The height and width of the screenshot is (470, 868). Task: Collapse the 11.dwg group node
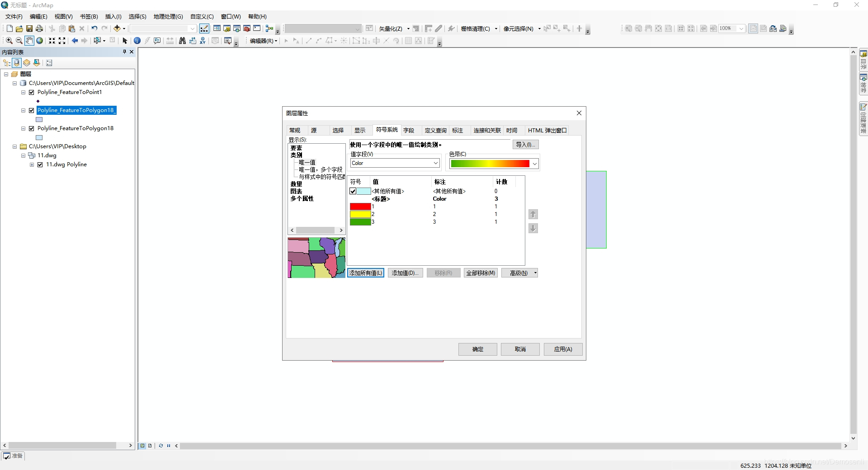click(23, 155)
